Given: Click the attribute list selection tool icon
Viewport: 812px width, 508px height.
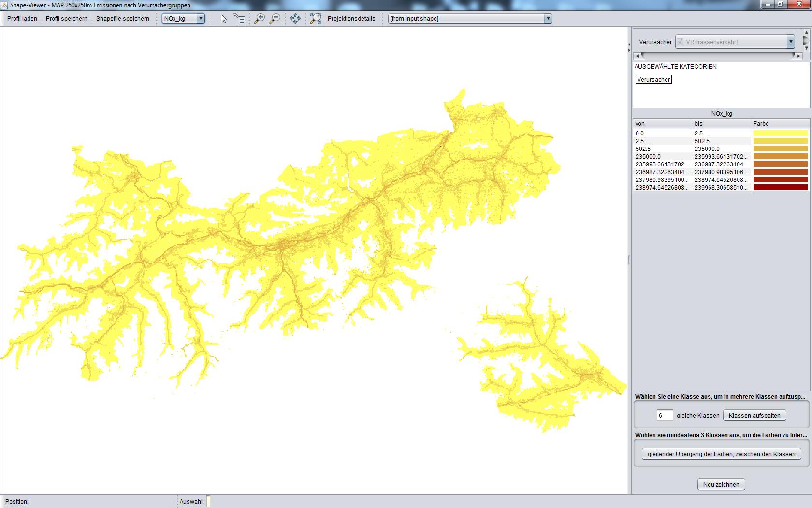Looking at the screenshot, I should pyautogui.click(x=240, y=19).
